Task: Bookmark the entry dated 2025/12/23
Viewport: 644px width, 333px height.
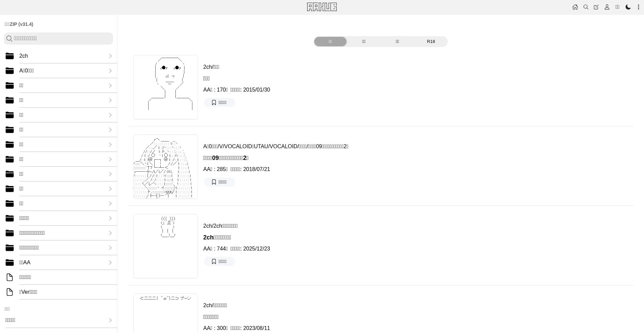Action: coord(219,262)
